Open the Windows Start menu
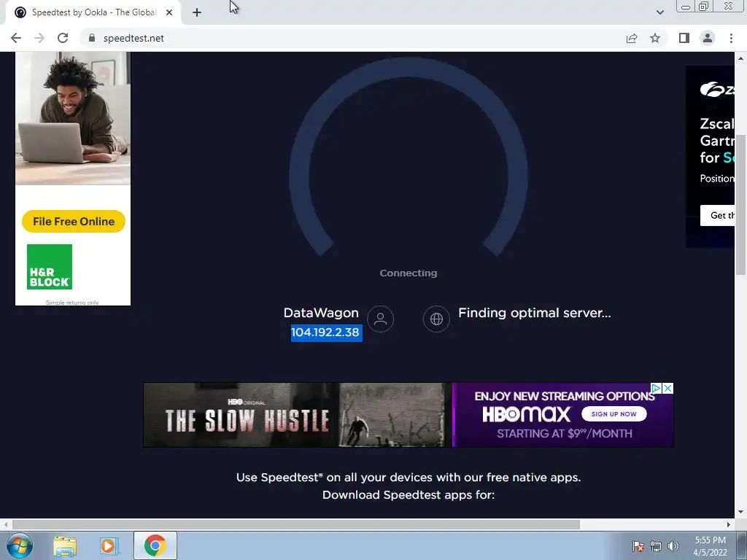The height and width of the screenshot is (560, 747). tap(20, 545)
